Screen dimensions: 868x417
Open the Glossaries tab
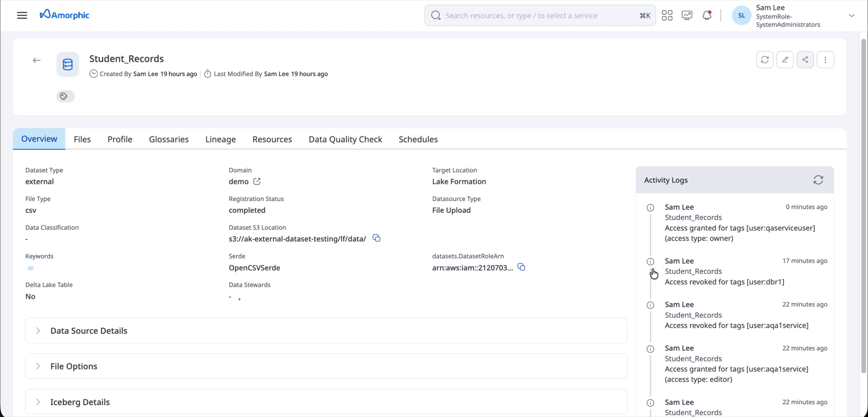click(x=168, y=139)
